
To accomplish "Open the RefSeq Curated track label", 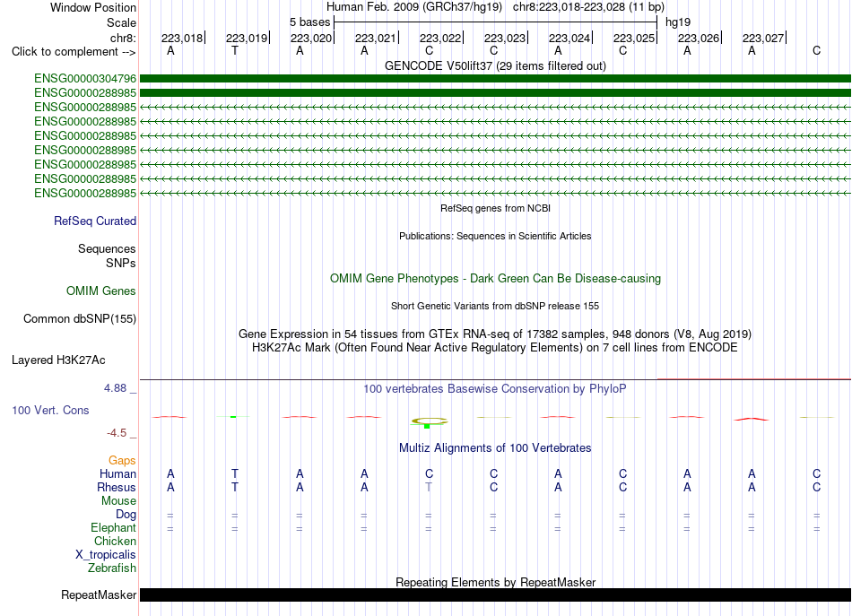I will point(94,221).
